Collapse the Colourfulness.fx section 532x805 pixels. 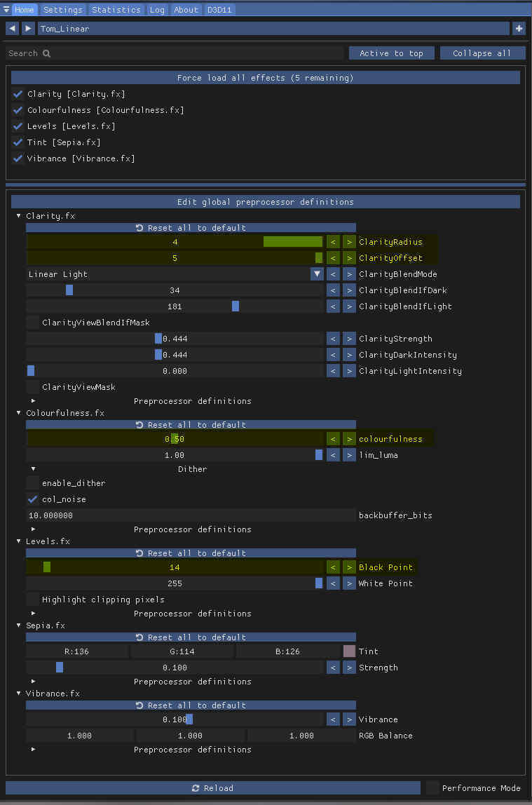click(x=19, y=413)
